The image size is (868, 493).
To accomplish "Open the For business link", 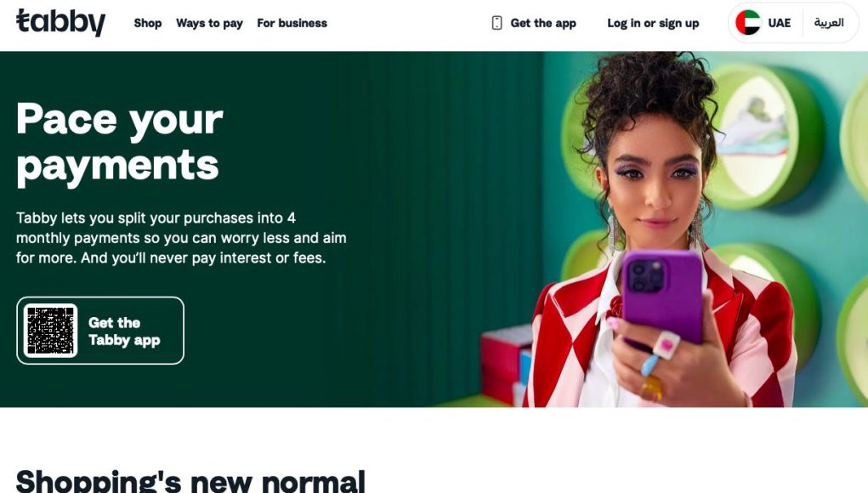I will tap(292, 23).
